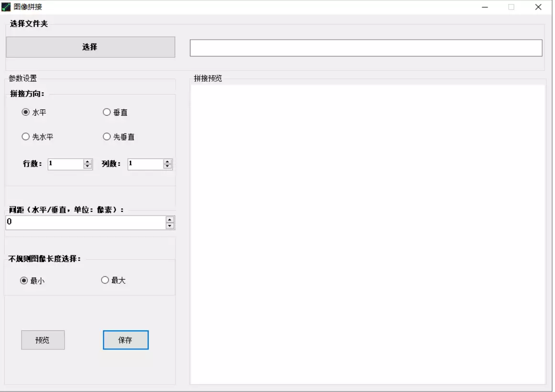Click the 拼接方向: label

coord(27,94)
